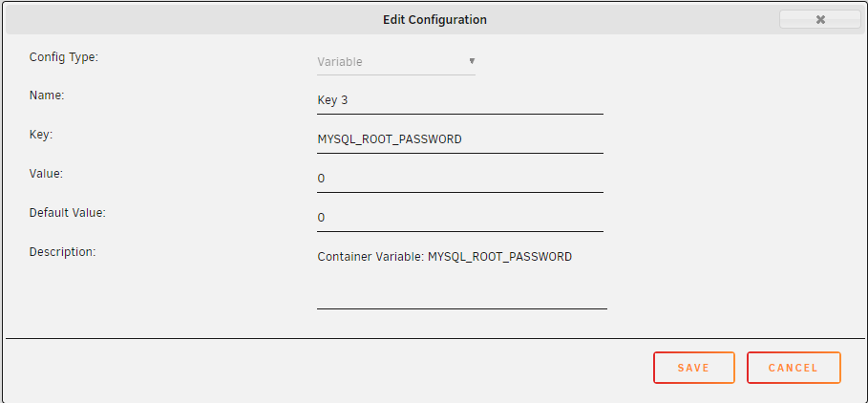Click the Config Type label
The image size is (868, 403).
click(x=64, y=56)
